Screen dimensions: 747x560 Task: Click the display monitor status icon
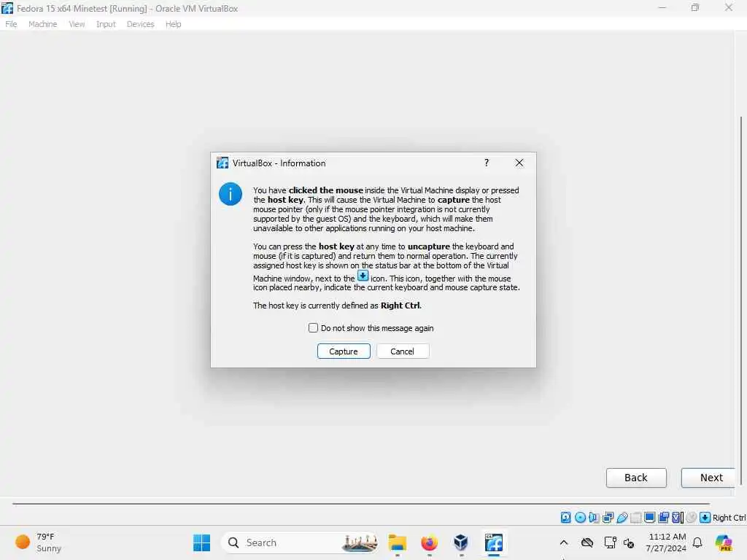click(x=649, y=517)
